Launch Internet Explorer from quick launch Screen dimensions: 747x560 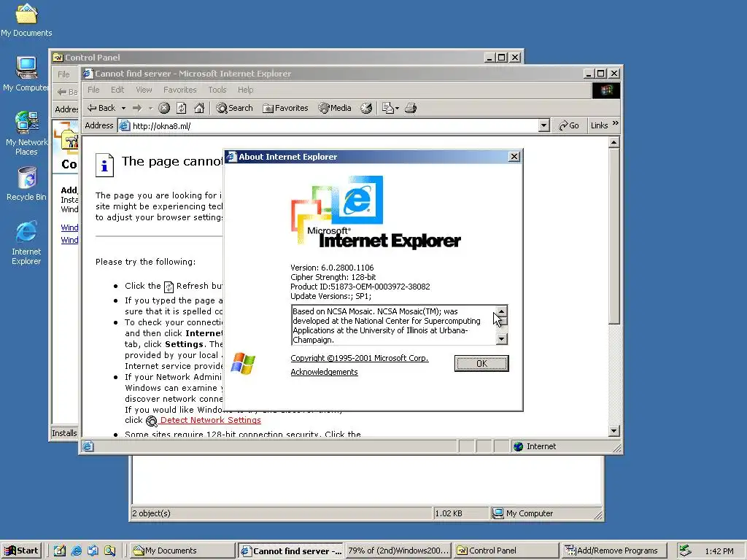click(x=76, y=551)
